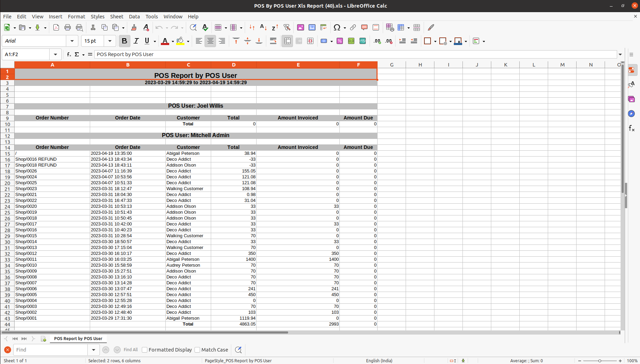
Task: Sort Ascending icon in toolbar
Action: click(263, 27)
